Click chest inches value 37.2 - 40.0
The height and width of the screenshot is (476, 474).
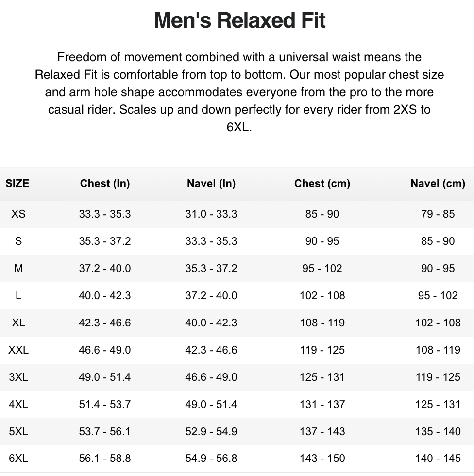point(105,268)
